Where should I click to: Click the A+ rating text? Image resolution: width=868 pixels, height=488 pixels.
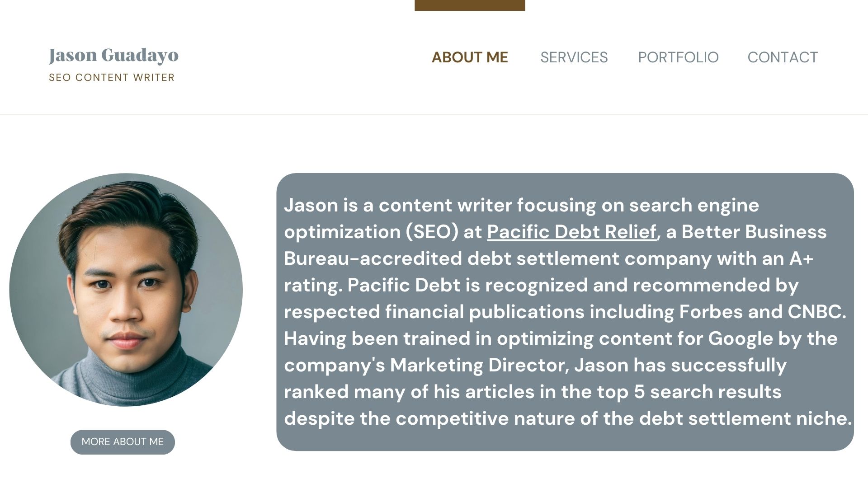pos(801,258)
